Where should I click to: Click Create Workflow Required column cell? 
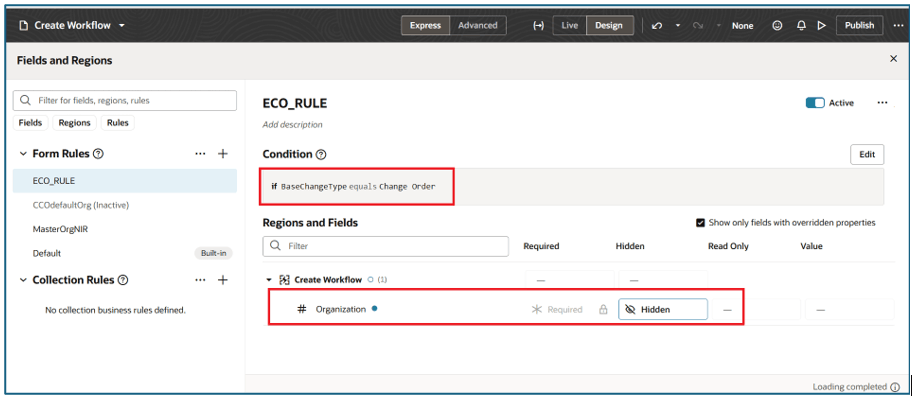569,280
